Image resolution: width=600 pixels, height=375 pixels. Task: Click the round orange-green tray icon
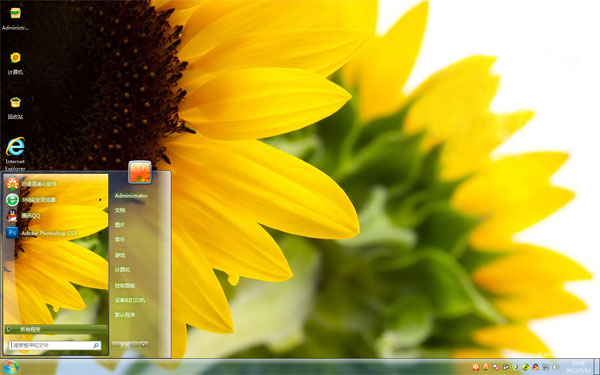[486, 367]
